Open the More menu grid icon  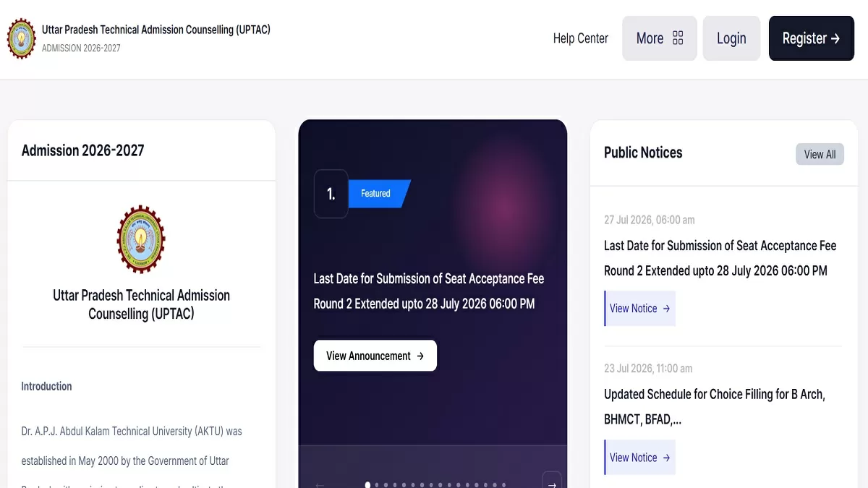click(x=678, y=38)
